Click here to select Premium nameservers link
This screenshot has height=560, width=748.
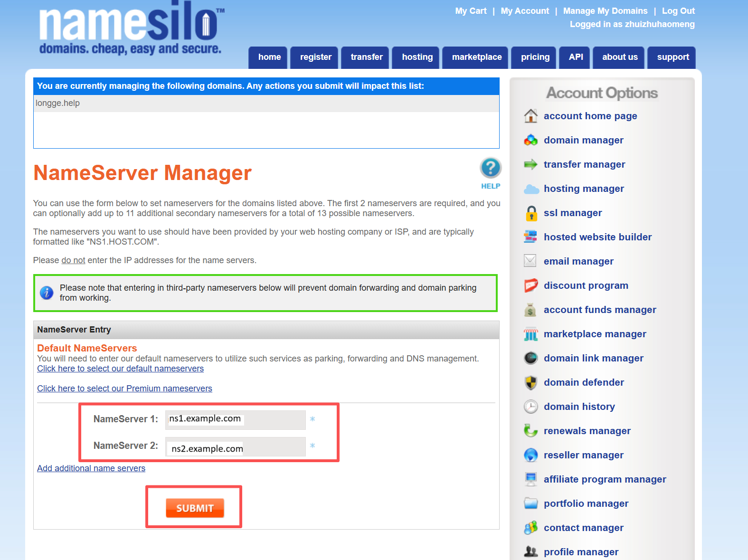click(124, 389)
